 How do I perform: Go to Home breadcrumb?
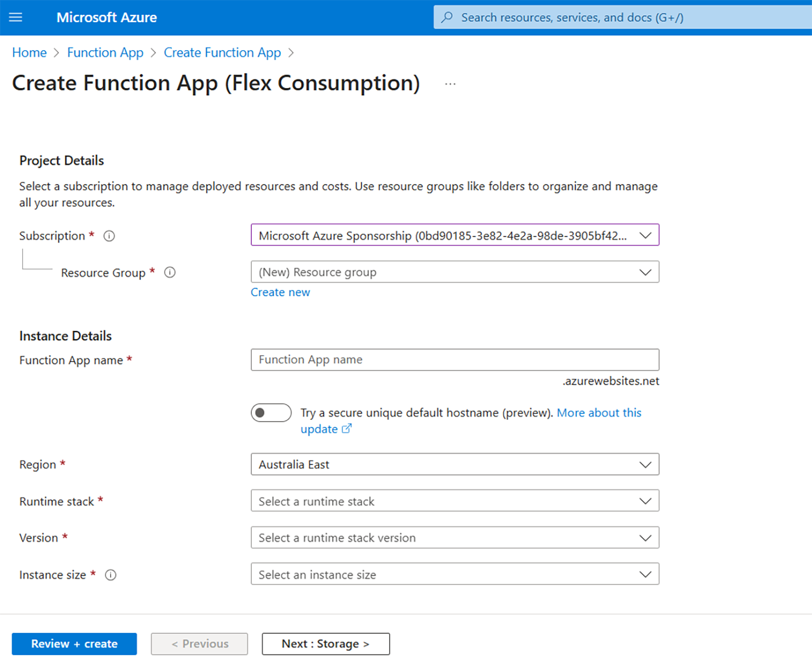point(30,53)
